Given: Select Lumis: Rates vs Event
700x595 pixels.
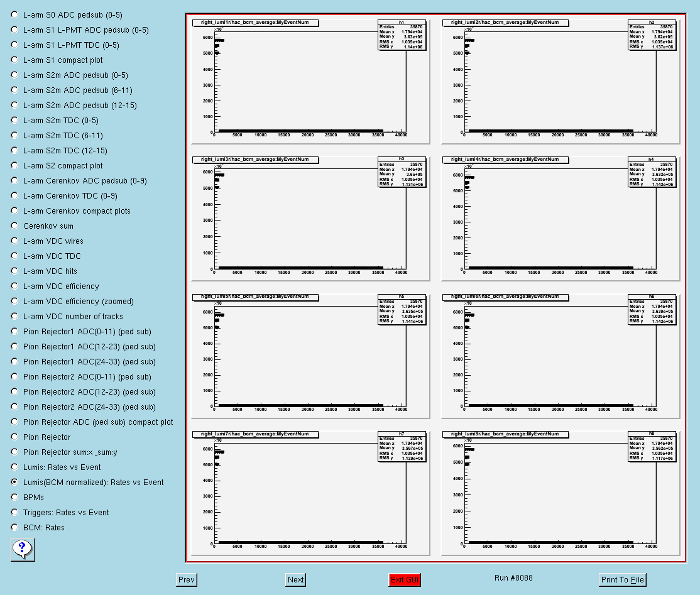Looking at the screenshot, I should tap(14, 467).
